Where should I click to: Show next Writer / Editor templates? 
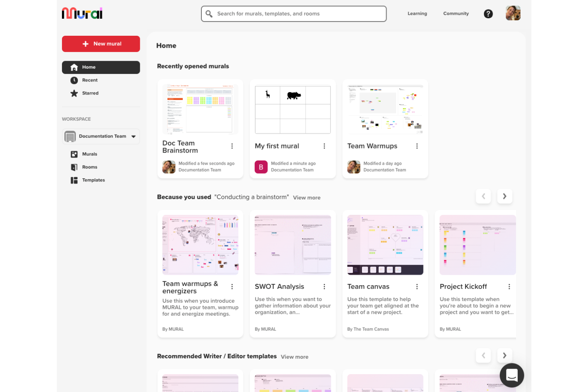click(505, 355)
